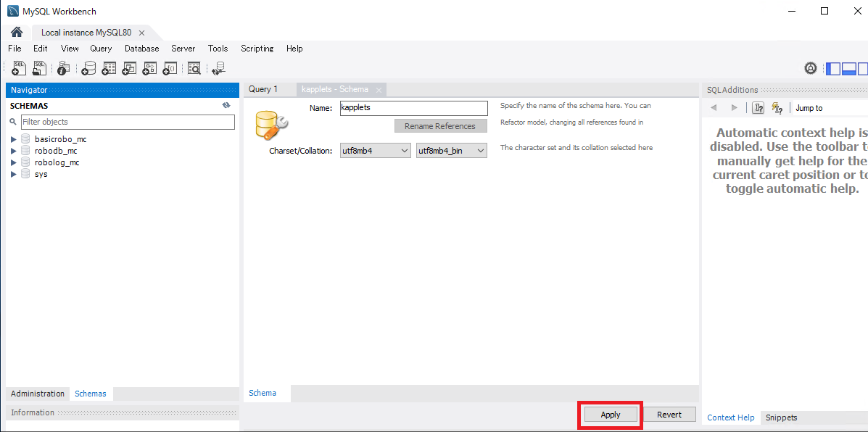This screenshot has height=432, width=868.
Task: Switch to the Query 1 tab
Action: point(263,89)
